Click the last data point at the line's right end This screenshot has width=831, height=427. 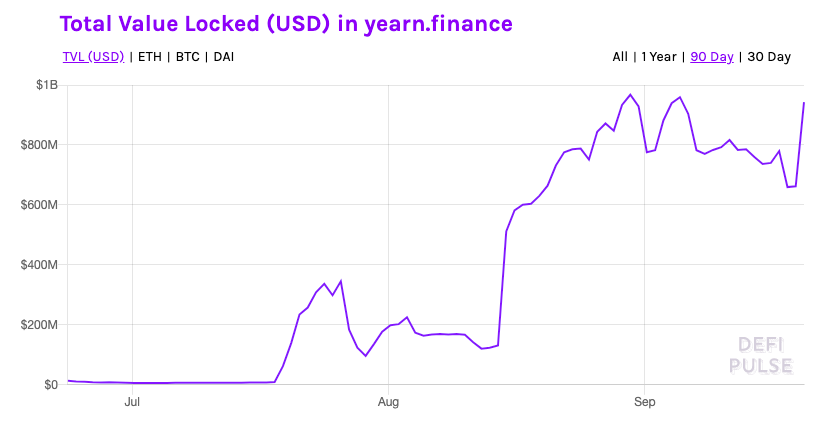(x=804, y=103)
